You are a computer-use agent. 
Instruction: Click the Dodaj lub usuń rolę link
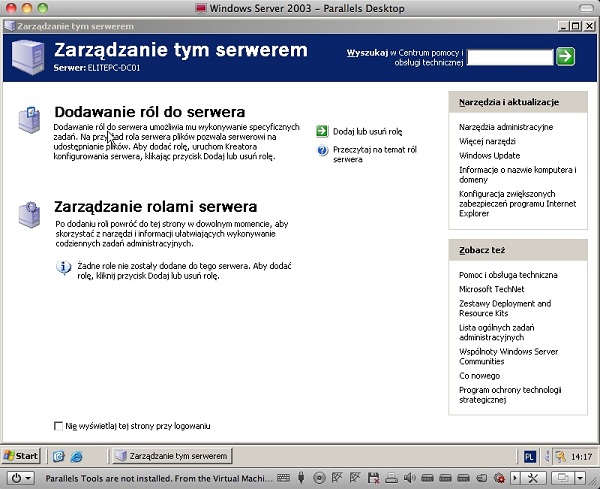[367, 132]
